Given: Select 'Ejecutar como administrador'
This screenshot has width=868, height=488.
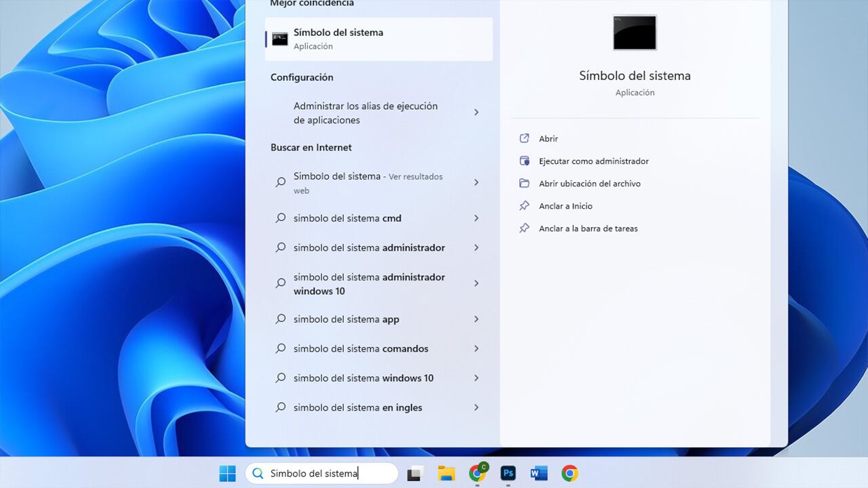Looking at the screenshot, I should (593, 161).
